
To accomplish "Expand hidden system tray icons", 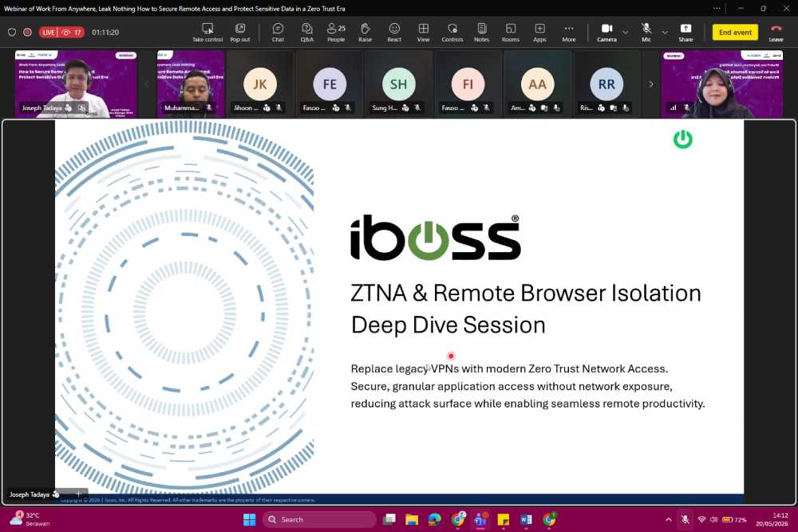I will pos(668,519).
